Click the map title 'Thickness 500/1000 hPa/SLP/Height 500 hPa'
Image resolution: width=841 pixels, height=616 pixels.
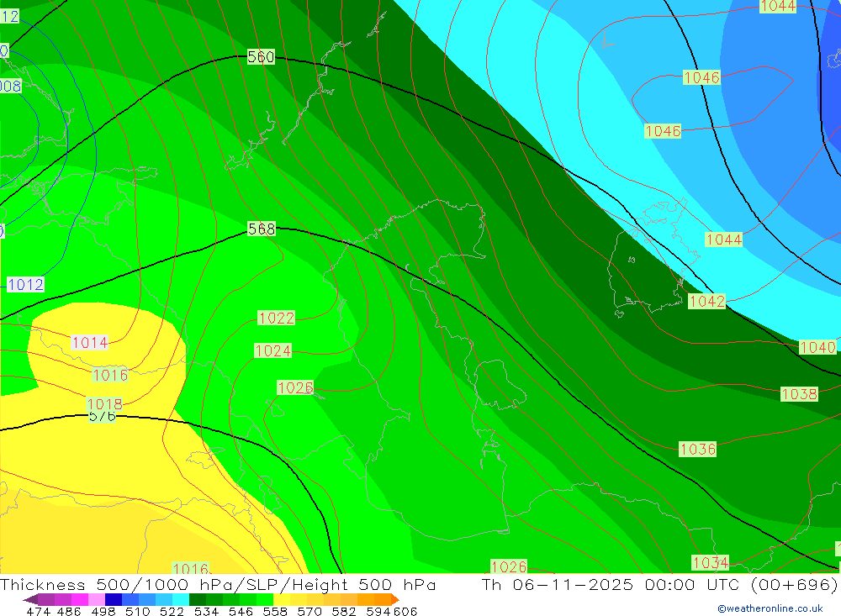(218, 584)
